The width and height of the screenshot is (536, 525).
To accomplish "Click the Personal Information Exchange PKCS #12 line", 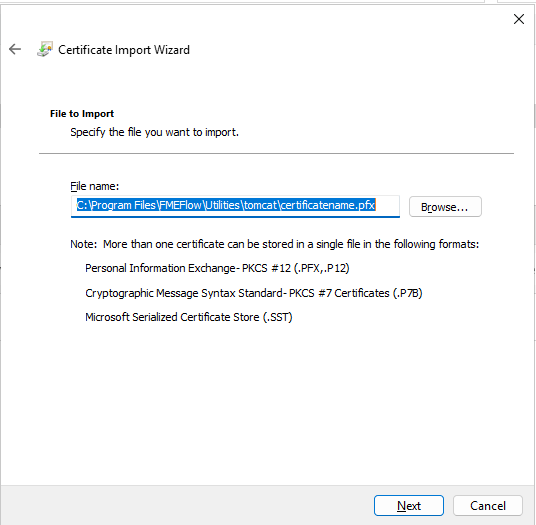I will (217, 268).
